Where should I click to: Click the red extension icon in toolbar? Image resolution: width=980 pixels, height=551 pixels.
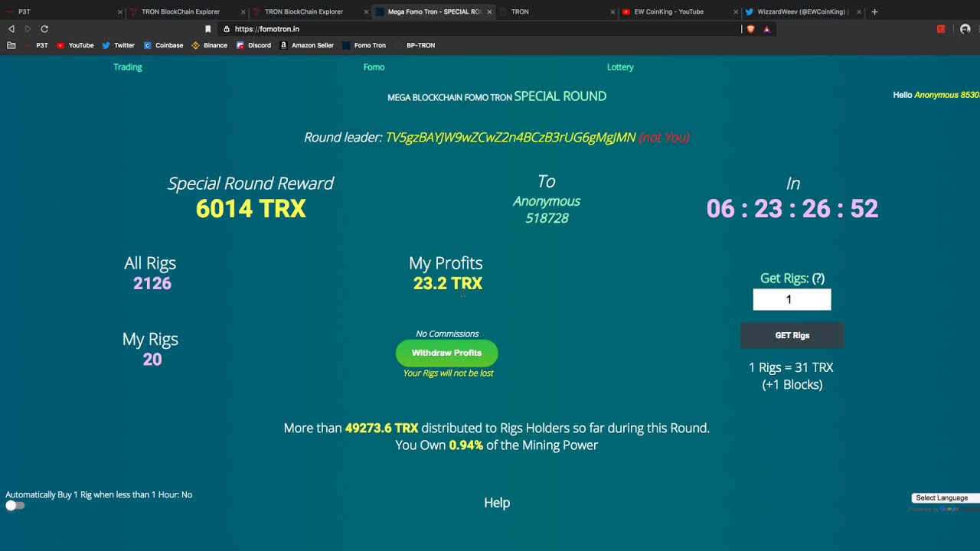pyautogui.click(x=941, y=29)
